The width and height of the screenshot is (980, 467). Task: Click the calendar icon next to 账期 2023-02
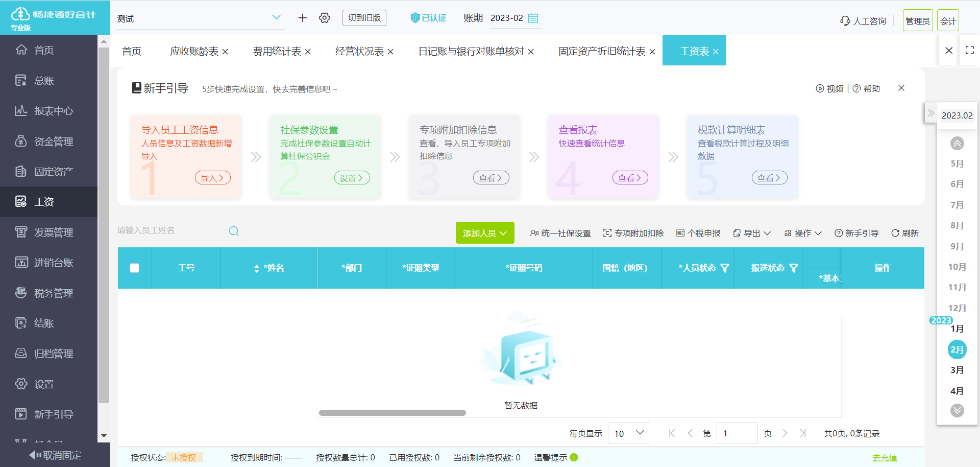click(533, 18)
